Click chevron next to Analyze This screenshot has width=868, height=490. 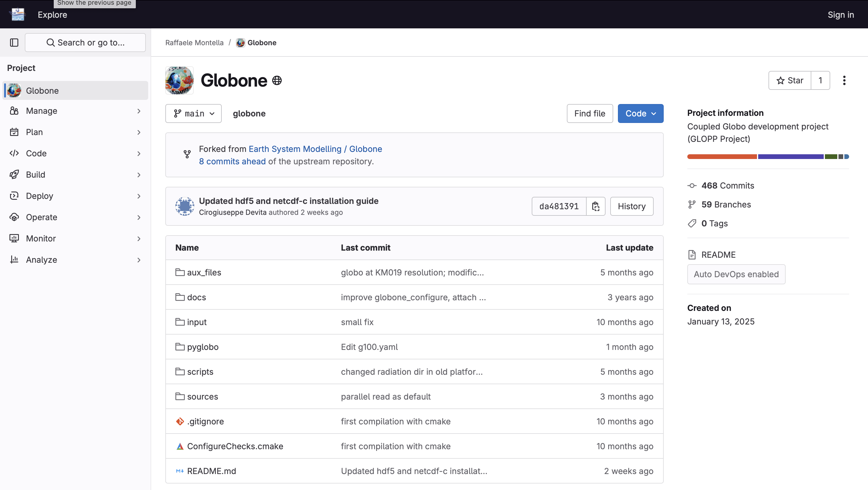click(139, 260)
